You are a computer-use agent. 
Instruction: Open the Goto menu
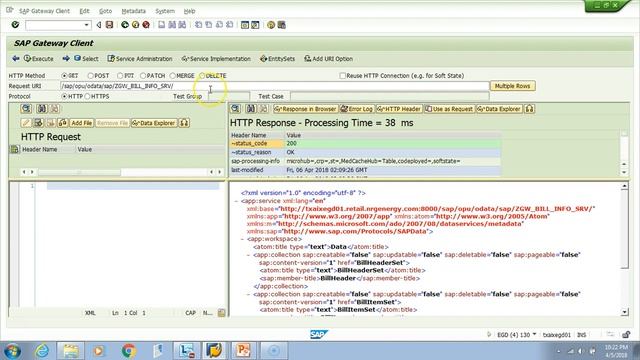[105, 11]
